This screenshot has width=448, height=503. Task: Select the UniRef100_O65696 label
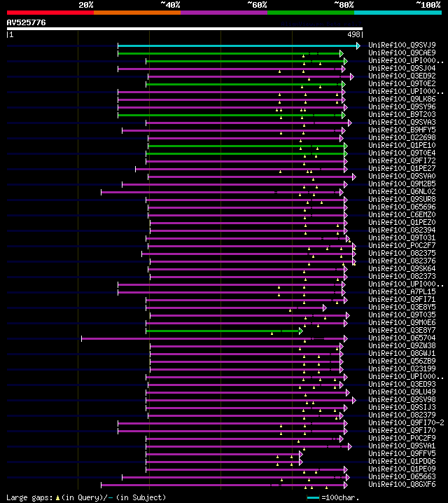tap(402, 207)
